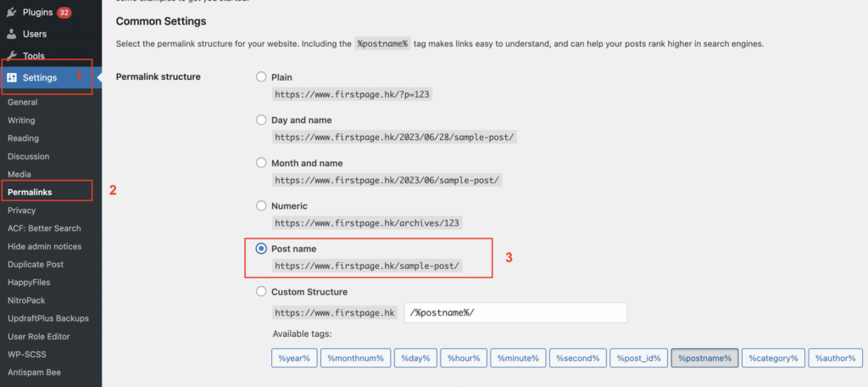The width and height of the screenshot is (868, 387).
Task: Open the Privacy settings page
Action: point(22,210)
